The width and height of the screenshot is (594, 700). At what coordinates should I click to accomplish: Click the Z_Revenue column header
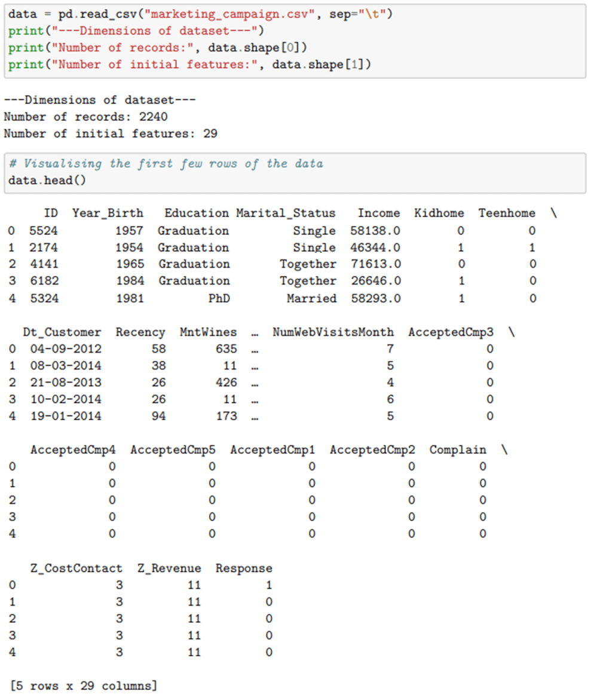[169, 568]
